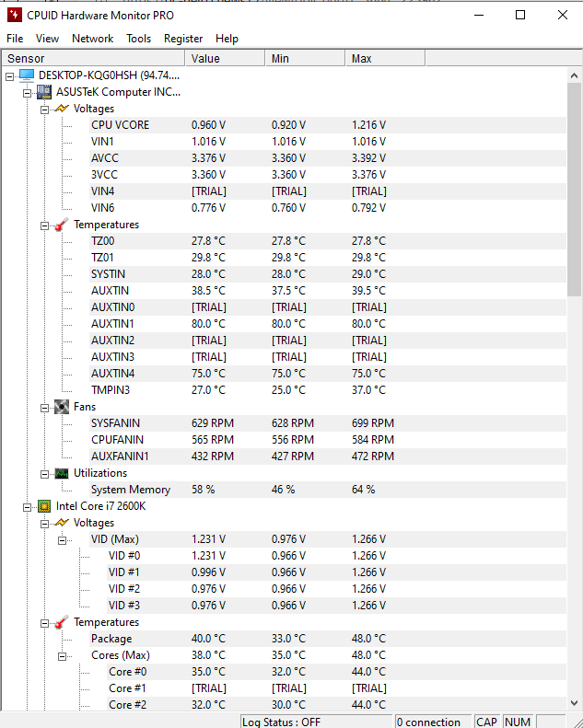The width and height of the screenshot is (583, 728).
Task: Click the Intel Core i7 2600K chip icon
Action: pyautogui.click(x=44, y=506)
